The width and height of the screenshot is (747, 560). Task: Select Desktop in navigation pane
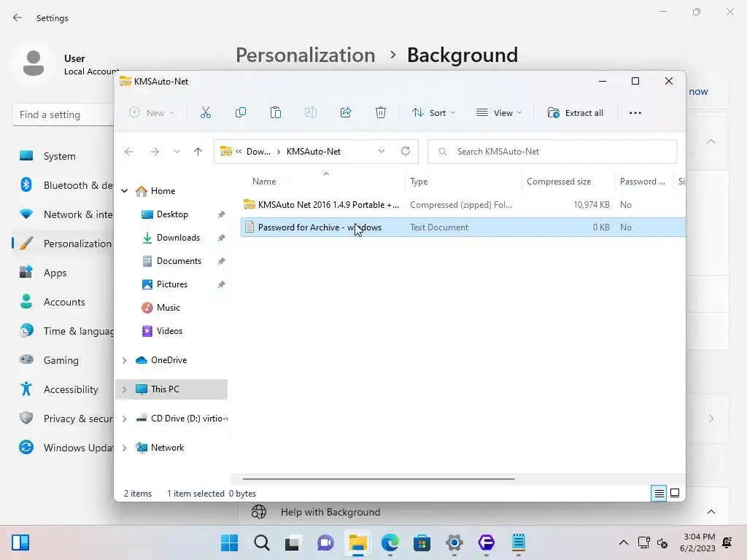[x=172, y=214]
